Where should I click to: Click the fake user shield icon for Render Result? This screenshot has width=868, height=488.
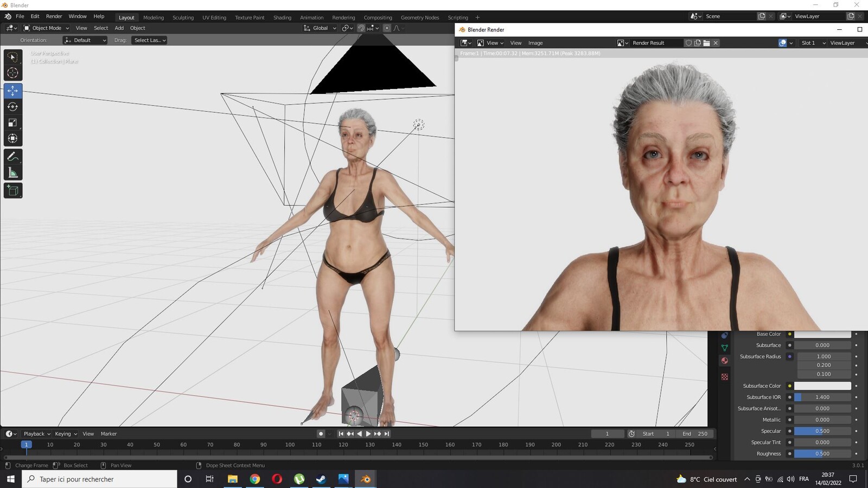coord(688,43)
